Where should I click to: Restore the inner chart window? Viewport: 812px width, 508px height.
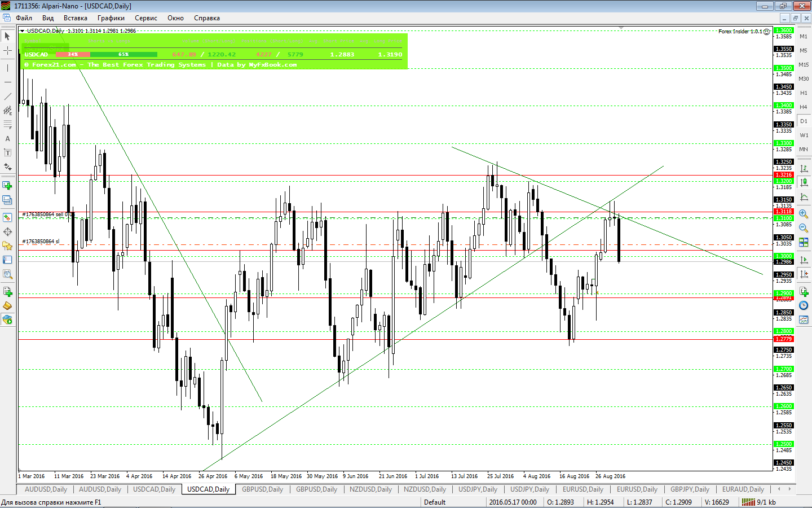click(796, 18)
